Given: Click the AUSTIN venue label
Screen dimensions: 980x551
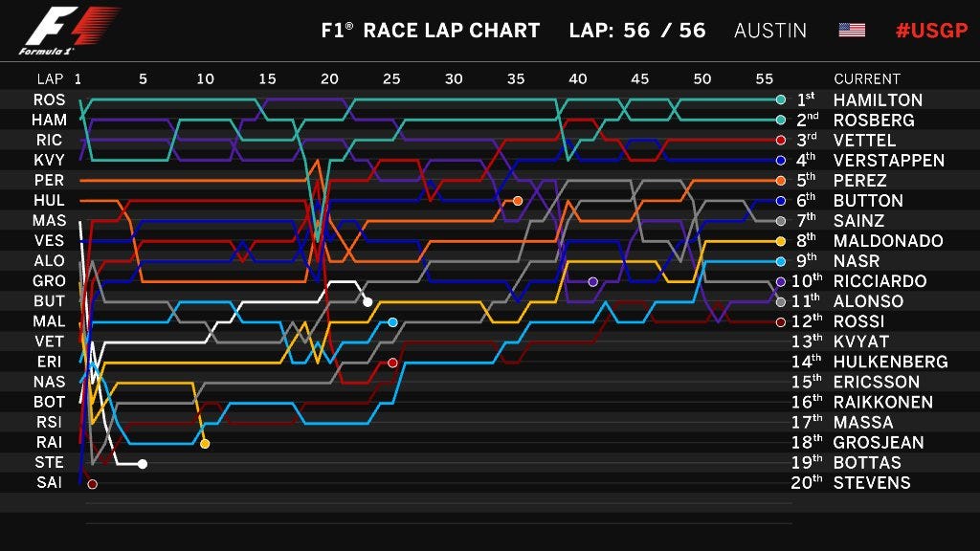Looking at the screenshot, I should click(770, 30).
